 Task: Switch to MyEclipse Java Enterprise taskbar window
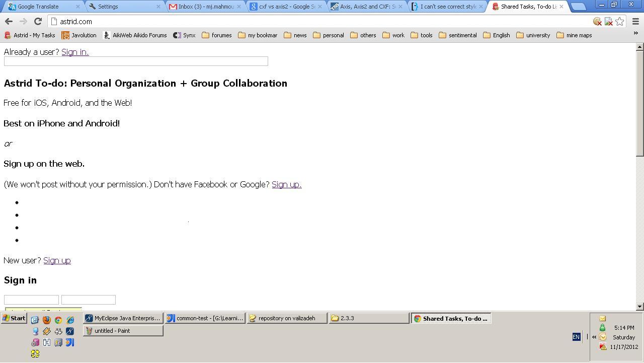click(x=123, y=318)
